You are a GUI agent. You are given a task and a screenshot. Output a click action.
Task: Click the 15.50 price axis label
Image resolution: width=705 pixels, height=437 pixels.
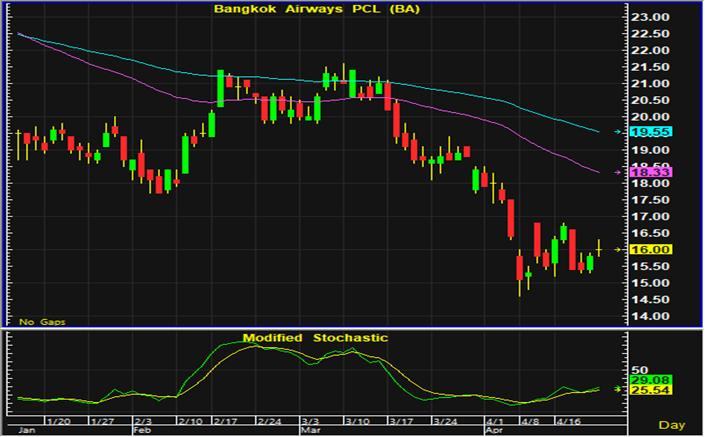tap(650, 267)
